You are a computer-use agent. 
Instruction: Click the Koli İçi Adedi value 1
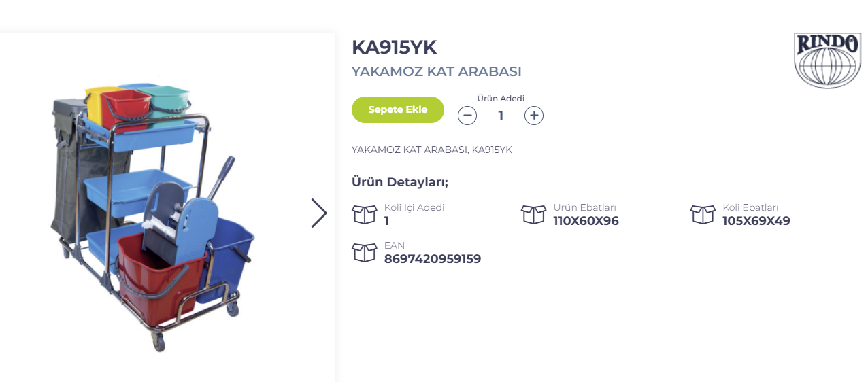(x=386, y=221)
